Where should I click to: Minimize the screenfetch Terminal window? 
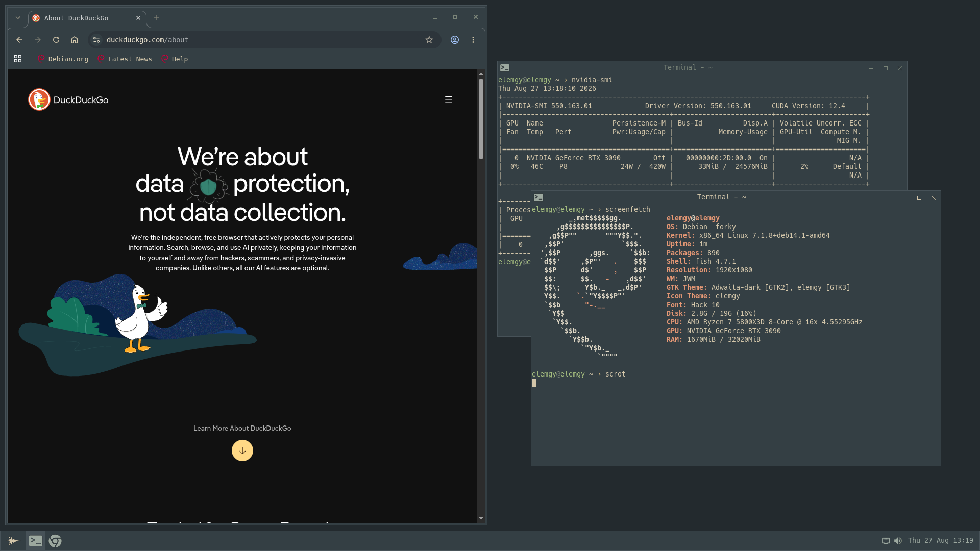pyautogui.click(x=905, y=197)
